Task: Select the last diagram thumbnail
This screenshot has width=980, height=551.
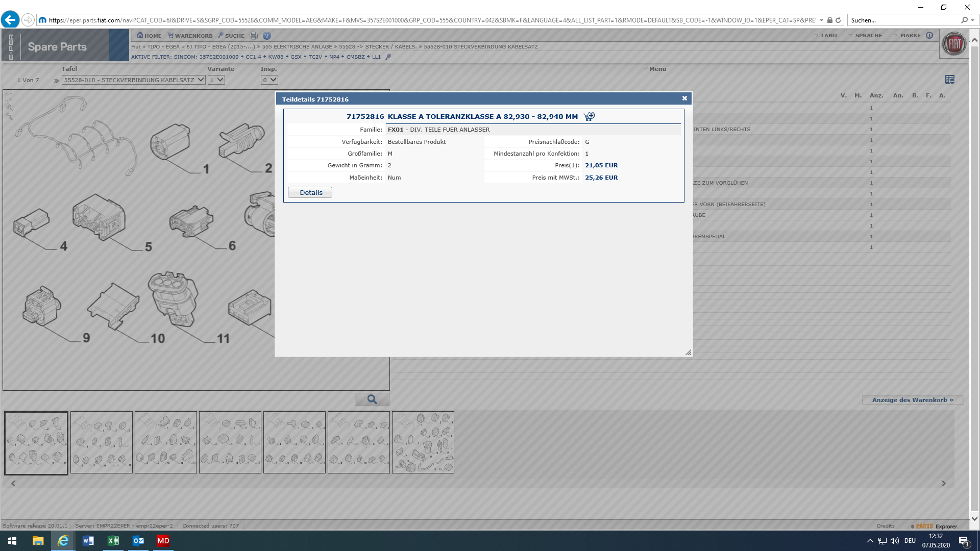Action: tap(423, 442)
